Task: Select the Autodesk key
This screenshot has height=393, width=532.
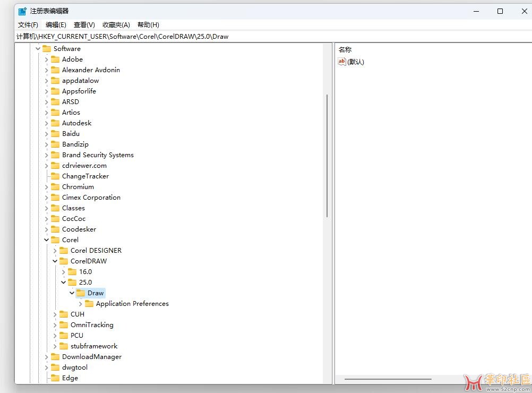Action: click(x=76, y=123)
